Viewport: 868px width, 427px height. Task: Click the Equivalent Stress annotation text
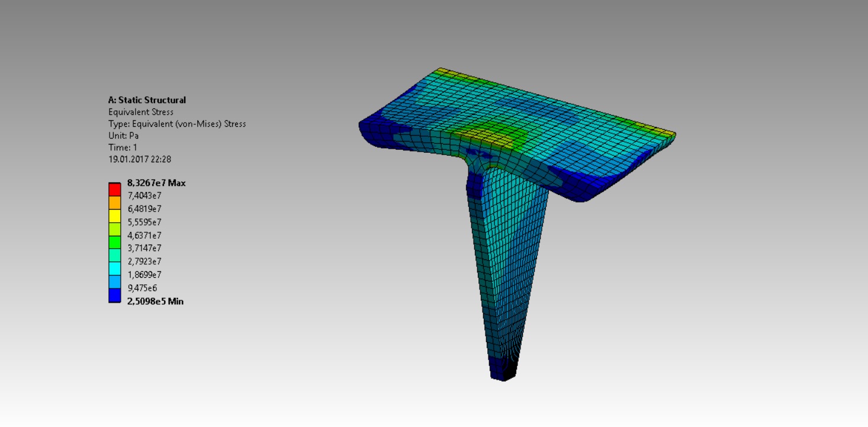click(142, 111)
